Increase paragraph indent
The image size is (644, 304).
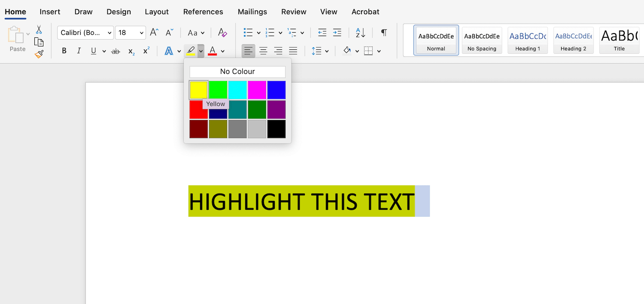337,32
